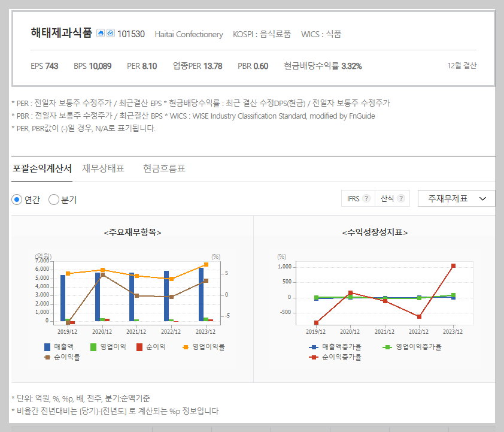
Task: Click the <수익성장성지표> chart title
Action: click(375, 232)
